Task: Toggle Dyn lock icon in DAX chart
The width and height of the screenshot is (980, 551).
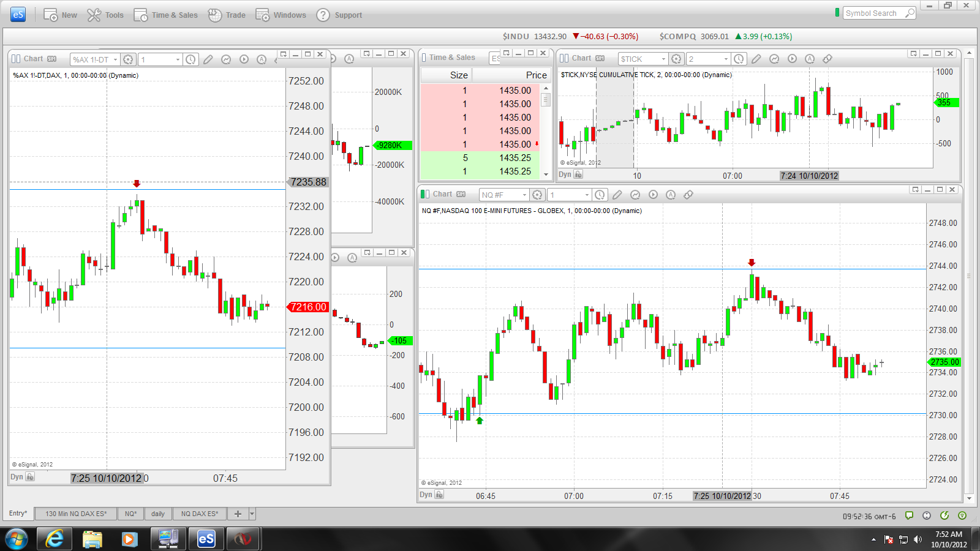Action: [30, 477]
